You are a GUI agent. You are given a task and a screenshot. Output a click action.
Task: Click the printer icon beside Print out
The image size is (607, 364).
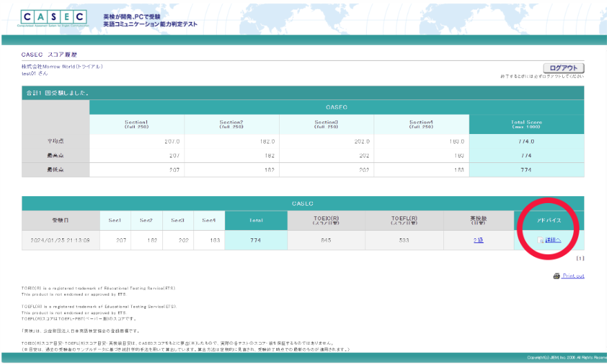click(557, 276)
